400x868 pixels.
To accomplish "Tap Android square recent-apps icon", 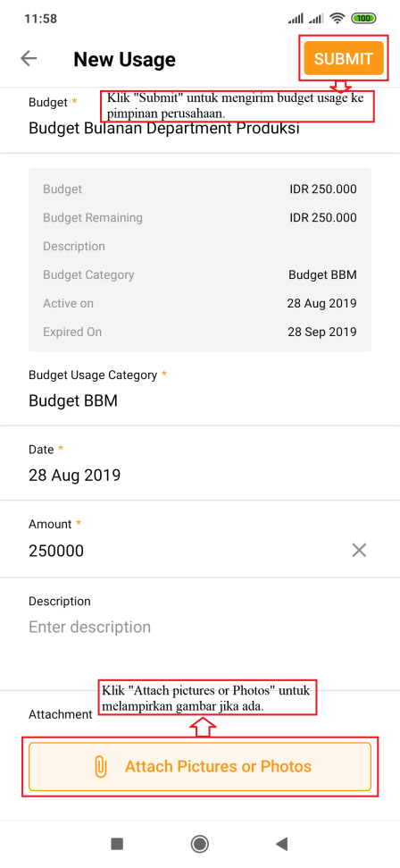I will click(x=117, y=844).
